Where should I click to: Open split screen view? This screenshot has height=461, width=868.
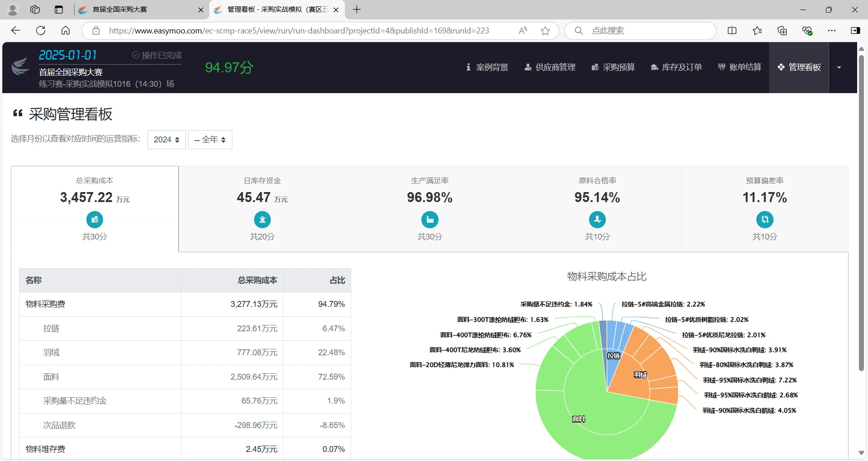(x=732, y=31)
